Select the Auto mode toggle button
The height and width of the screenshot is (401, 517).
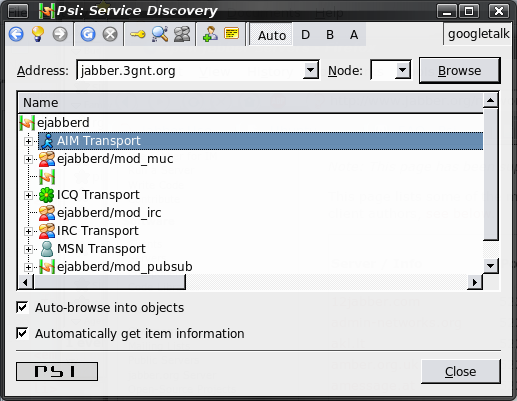pyautogui.click(x=272, y=35)
